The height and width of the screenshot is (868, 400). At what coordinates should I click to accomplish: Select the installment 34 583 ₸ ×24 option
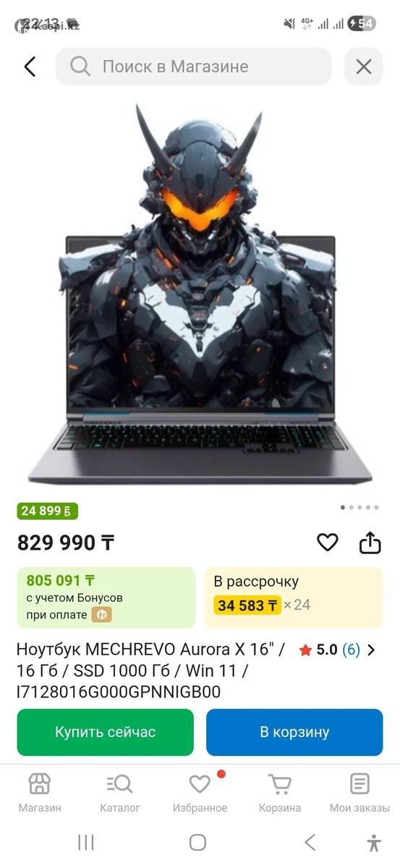pyautogui.click(x=294, y=597)
